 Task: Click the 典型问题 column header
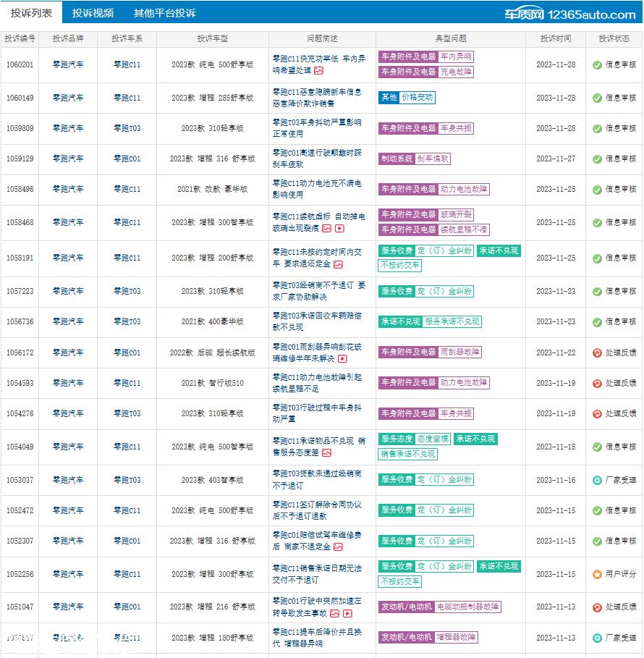click(451, 38)
